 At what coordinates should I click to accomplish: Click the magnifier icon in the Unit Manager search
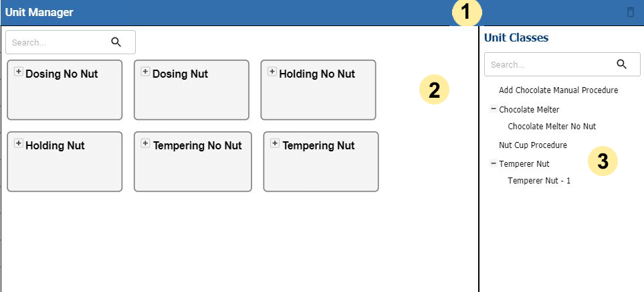tap(116, 42)
